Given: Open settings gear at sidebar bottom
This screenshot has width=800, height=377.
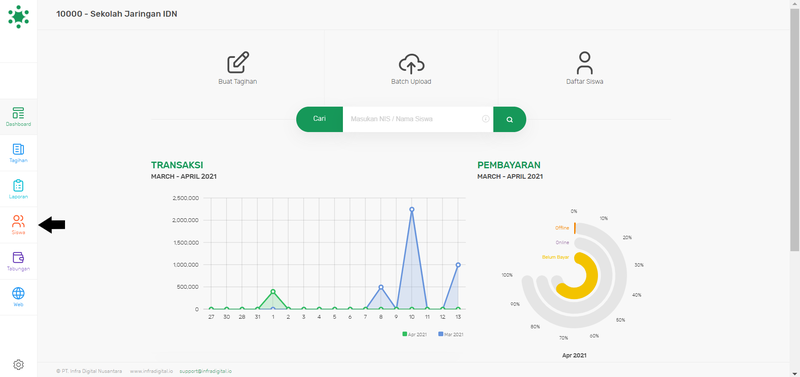Looking at the screenshot, I should point(18,364).
